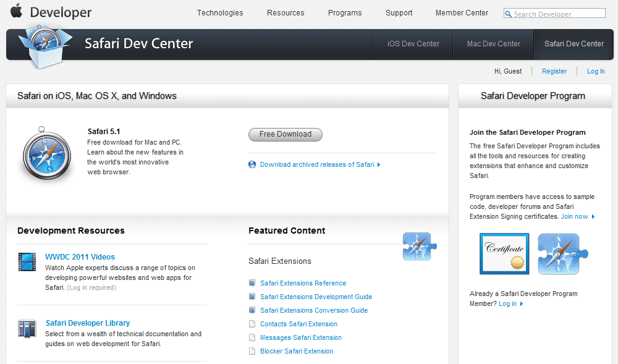Click the Safari Developer Library books icon
618x364 pixels.
(27, 328)
